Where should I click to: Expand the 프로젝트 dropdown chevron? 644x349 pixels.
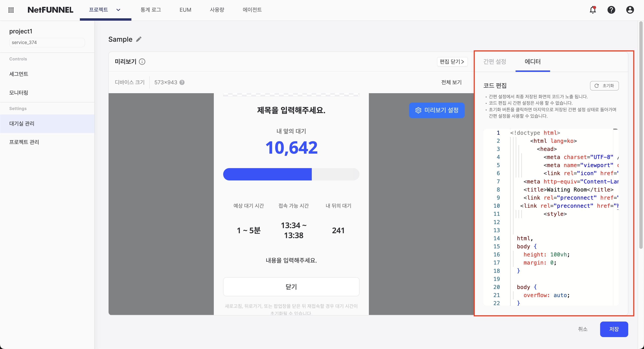point(118,10)
